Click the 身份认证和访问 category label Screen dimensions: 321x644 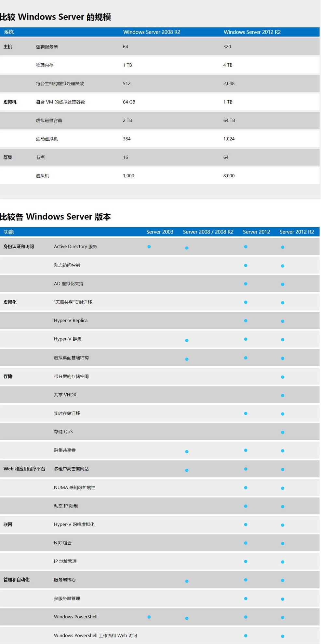pos(19,246)
